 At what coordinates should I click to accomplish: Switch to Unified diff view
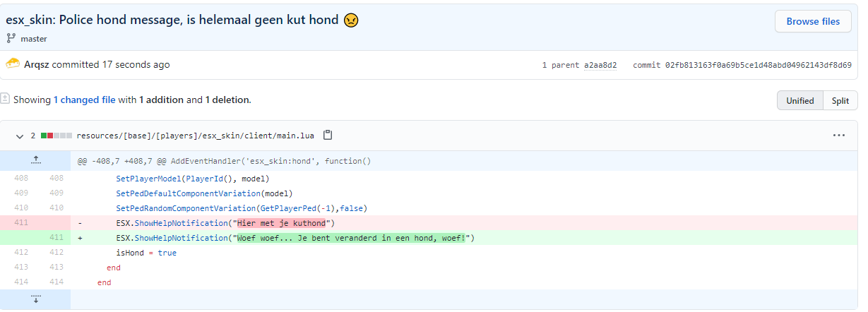click(799, 100)
